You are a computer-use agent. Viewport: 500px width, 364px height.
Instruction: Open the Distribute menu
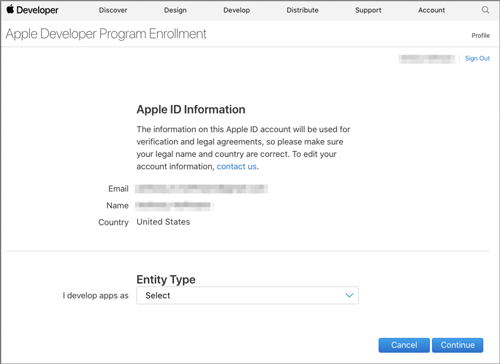[302, 10]
